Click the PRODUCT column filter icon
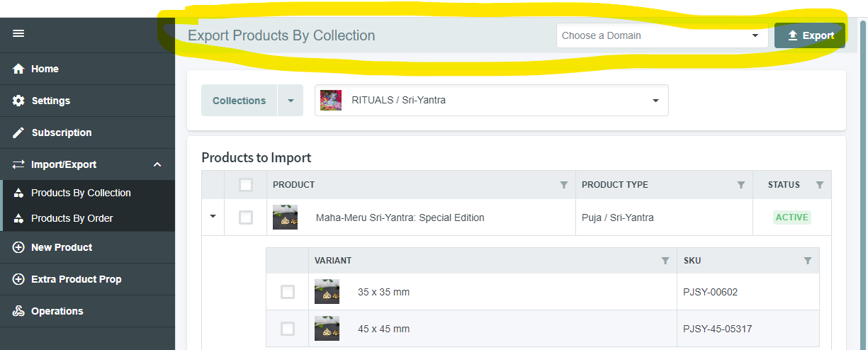868x350 pixels. pos(564,185)
